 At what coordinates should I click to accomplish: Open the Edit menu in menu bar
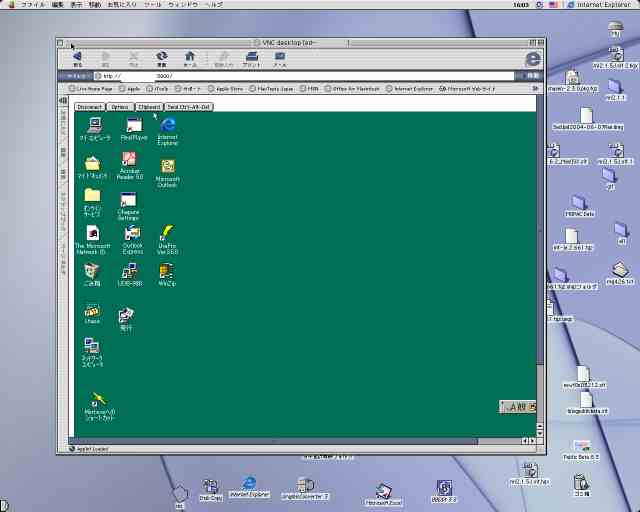[58, 4]
